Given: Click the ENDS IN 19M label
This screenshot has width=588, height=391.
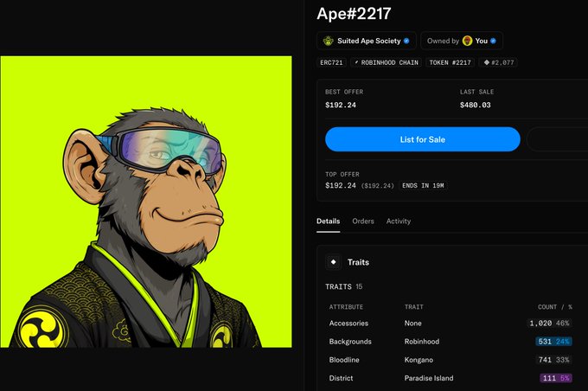Looking at the screenshot, I should tap(423, 186).
